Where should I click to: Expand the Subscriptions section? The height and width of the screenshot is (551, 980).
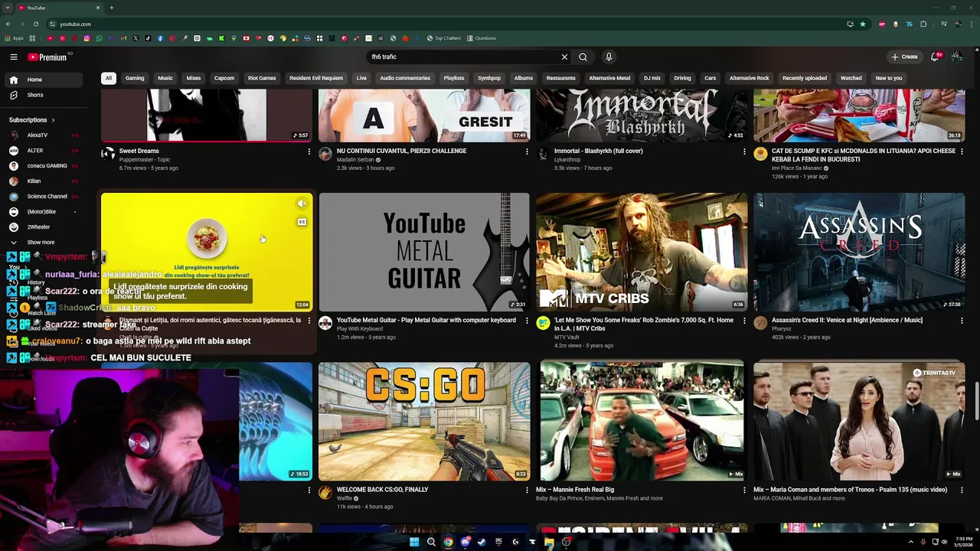(32, 120)
